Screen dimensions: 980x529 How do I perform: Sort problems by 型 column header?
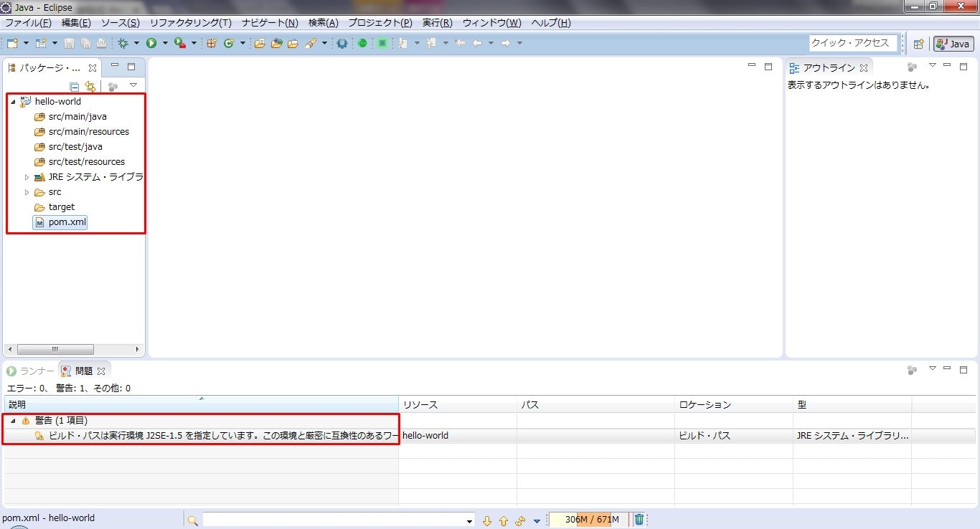pyautogui.click(x=852, y=405)
